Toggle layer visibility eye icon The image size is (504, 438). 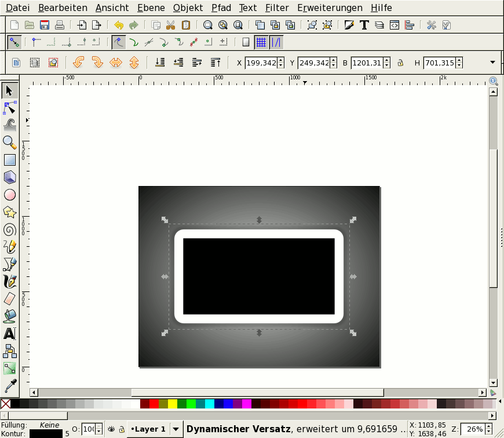(x=110, y=429)
